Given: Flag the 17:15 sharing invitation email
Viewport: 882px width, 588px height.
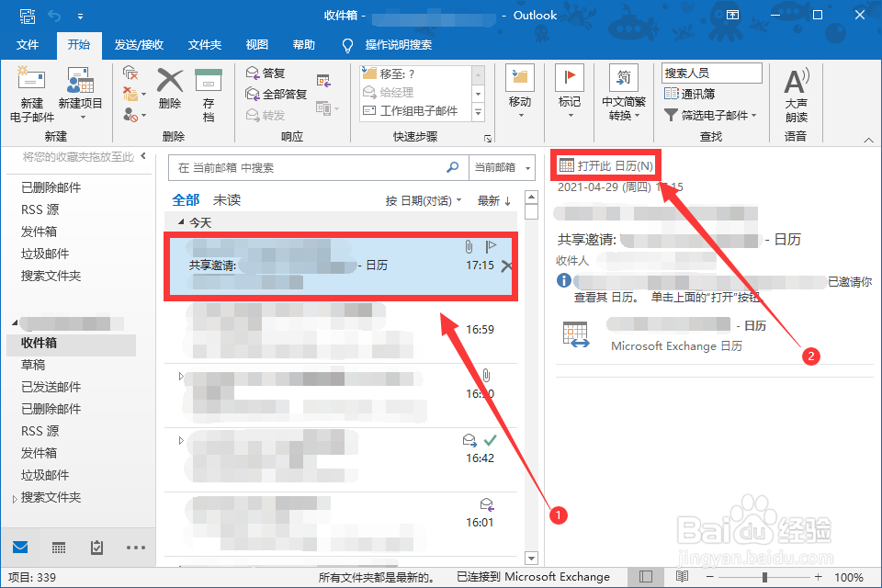Looking at the screenshot, I should point(491,246).
